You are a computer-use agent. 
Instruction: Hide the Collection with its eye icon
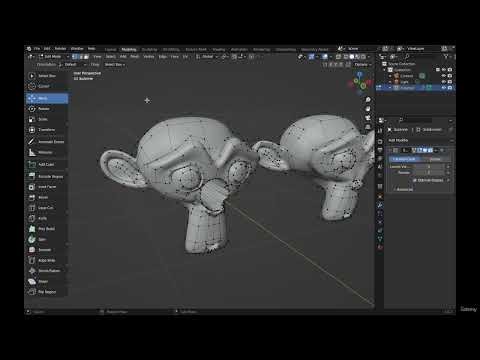pyautogui.click(x=444, y=70)
